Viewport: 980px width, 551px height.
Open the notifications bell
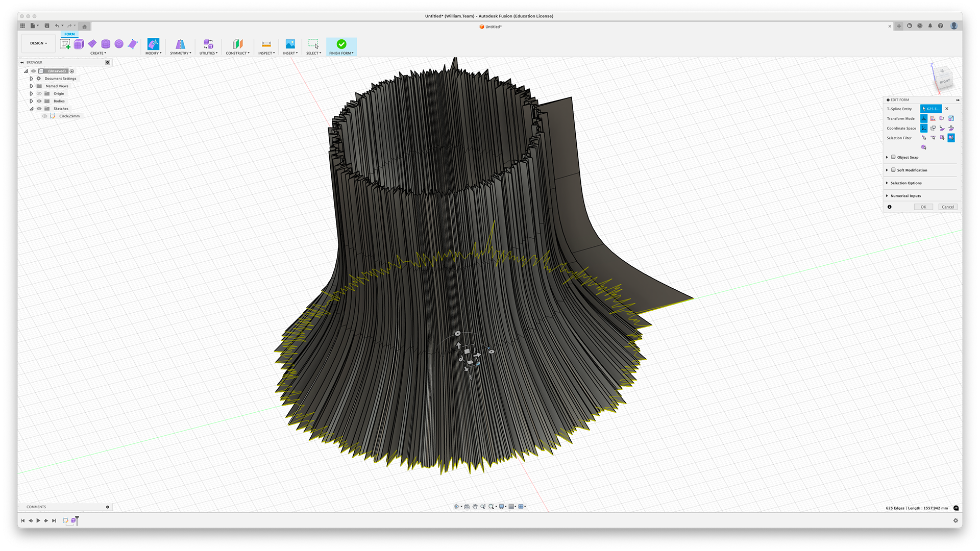pos(930,26)
